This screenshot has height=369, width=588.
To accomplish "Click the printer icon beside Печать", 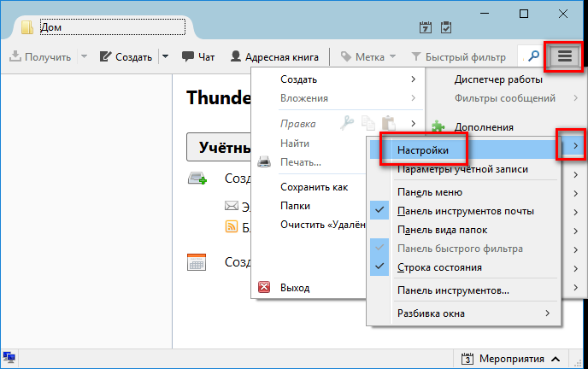I will click(264, 161).
